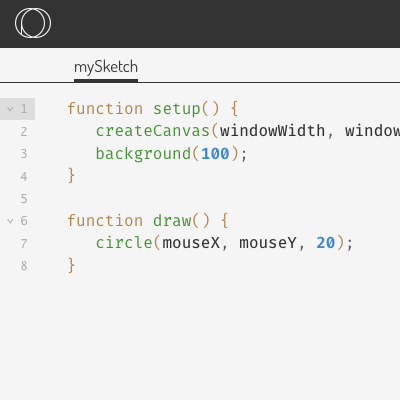400x400 pixels.
Task: Switch to the mySketch tab
Action: tap(106, 68)
